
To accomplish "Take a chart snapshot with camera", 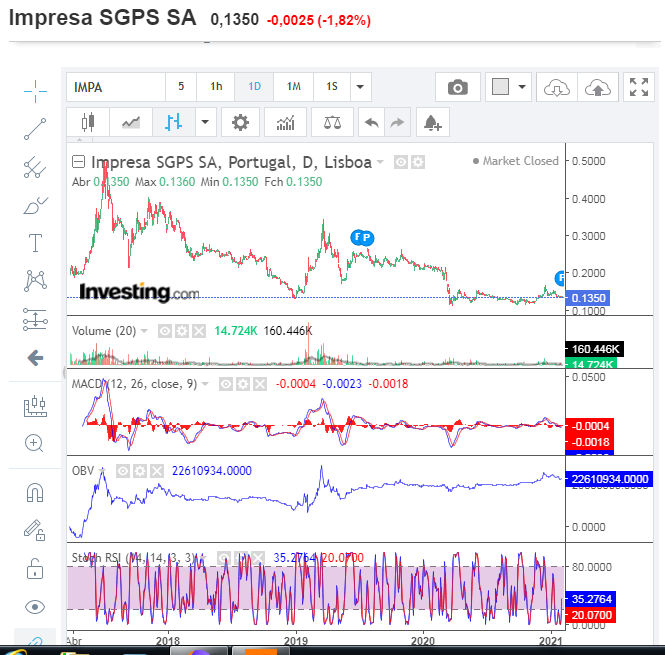I will click(x=458, y=87).
